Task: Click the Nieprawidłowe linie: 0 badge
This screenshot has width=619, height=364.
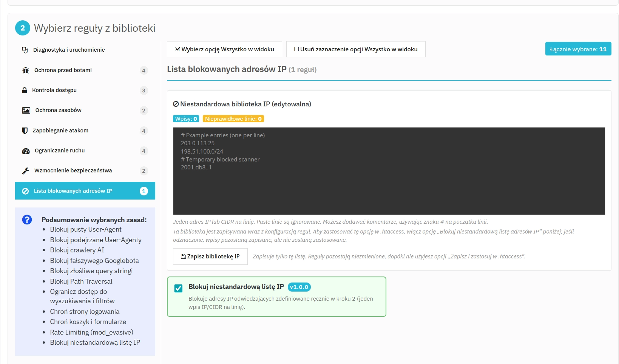Action: tap(233, 118)
